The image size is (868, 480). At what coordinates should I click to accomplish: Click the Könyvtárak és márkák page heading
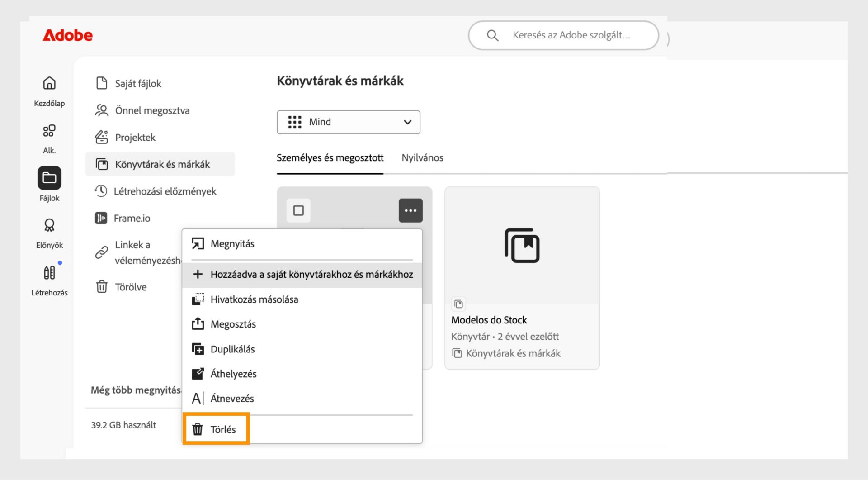(x=340, y=81)
